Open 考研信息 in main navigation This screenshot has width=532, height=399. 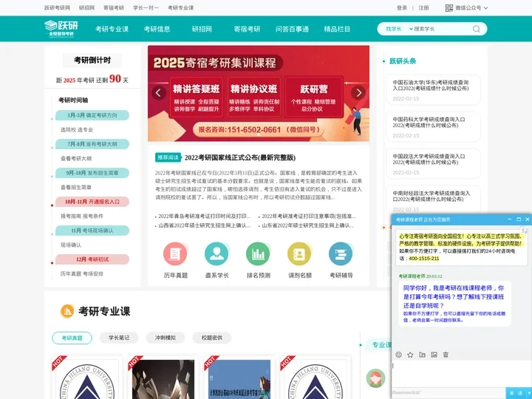pyautogui.click(x=157, y=29)
